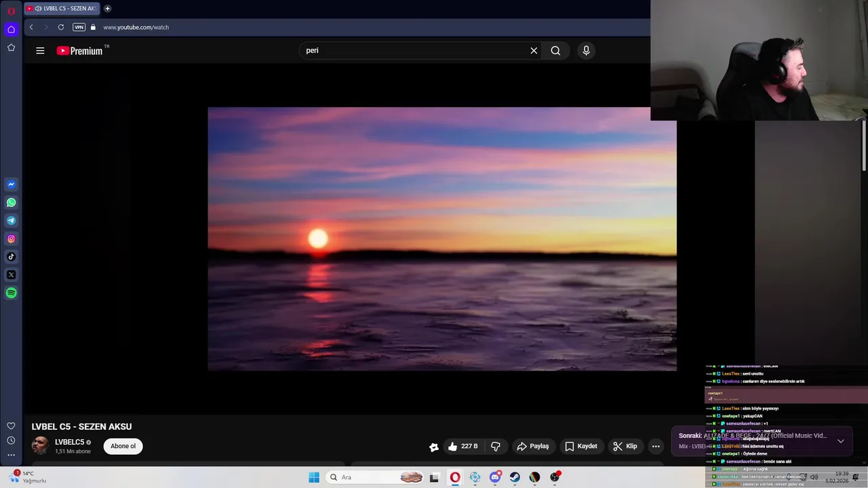Switch to LVBEL C5 - SEZEN AKSU tab
The height and width of the screenshot is (488, 868).
click(62, 8)
